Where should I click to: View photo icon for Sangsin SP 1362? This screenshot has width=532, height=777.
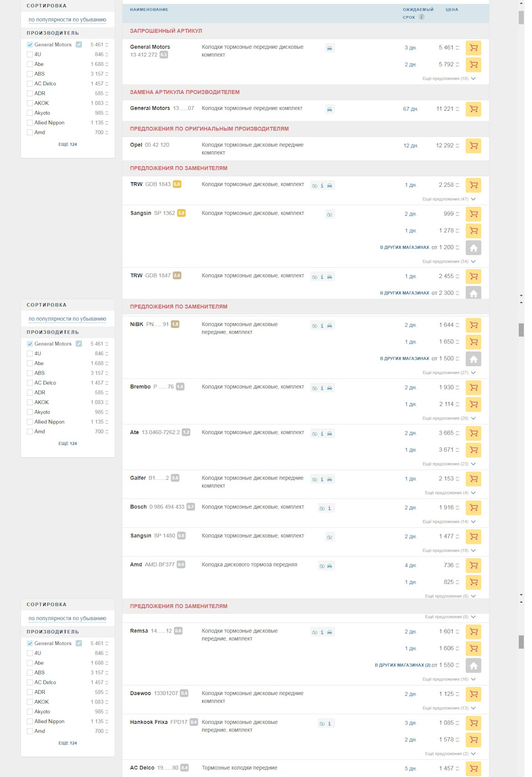(330, 214)
